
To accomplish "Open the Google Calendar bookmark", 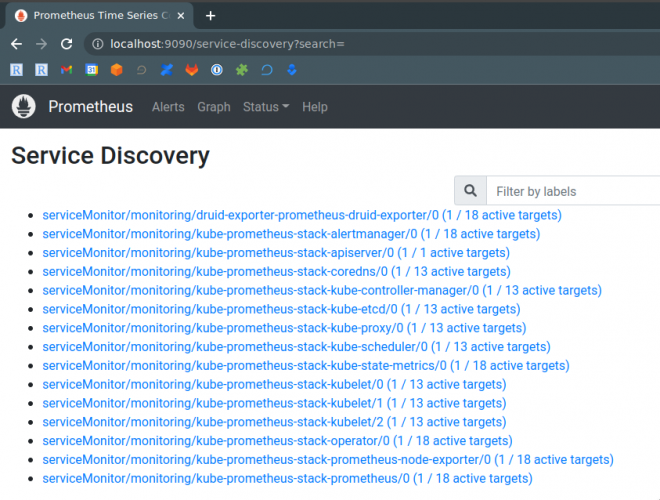I will [x=91, y=70].
